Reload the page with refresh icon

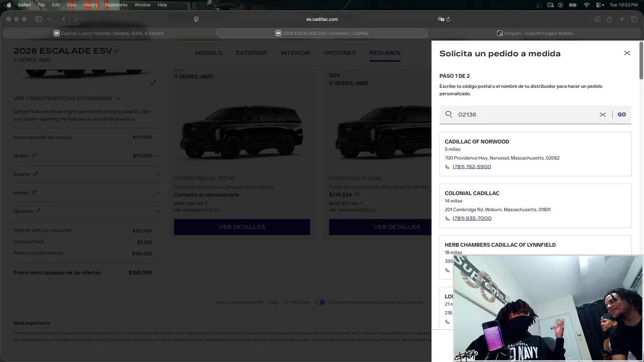(x=448, y=19)
